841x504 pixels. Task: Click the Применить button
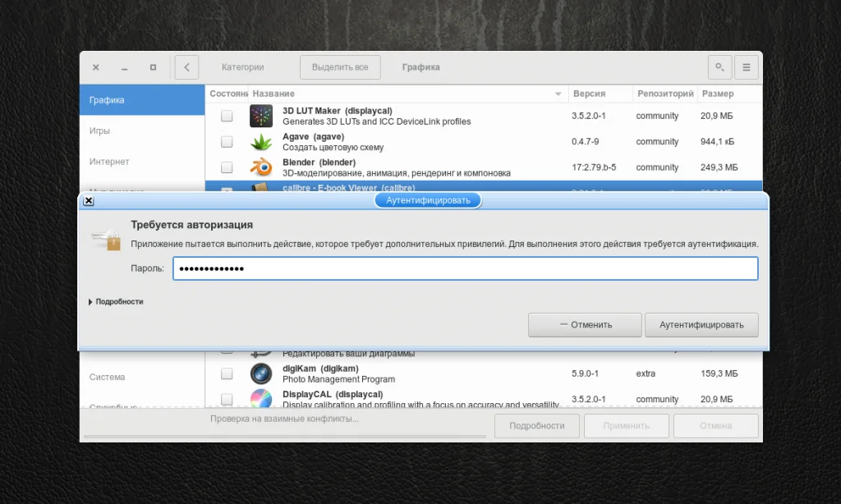tap(627, 426)
